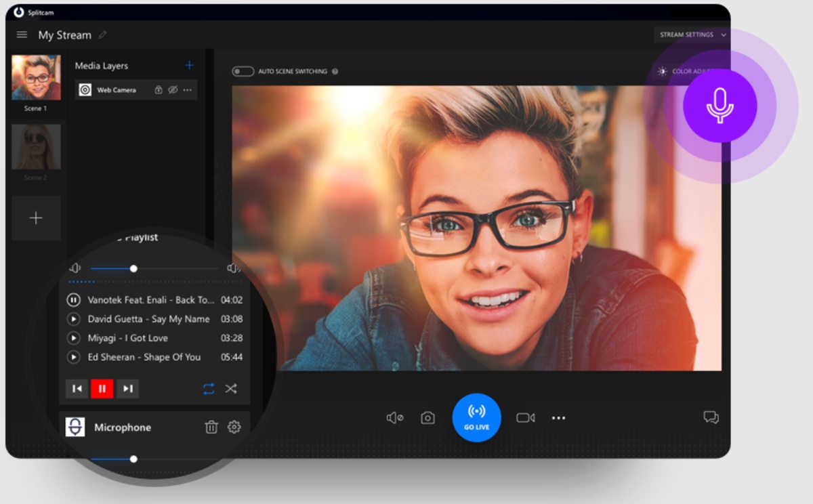Click the red pause button in playlist
Screen dimensions: 813x504
coord(102,388)
